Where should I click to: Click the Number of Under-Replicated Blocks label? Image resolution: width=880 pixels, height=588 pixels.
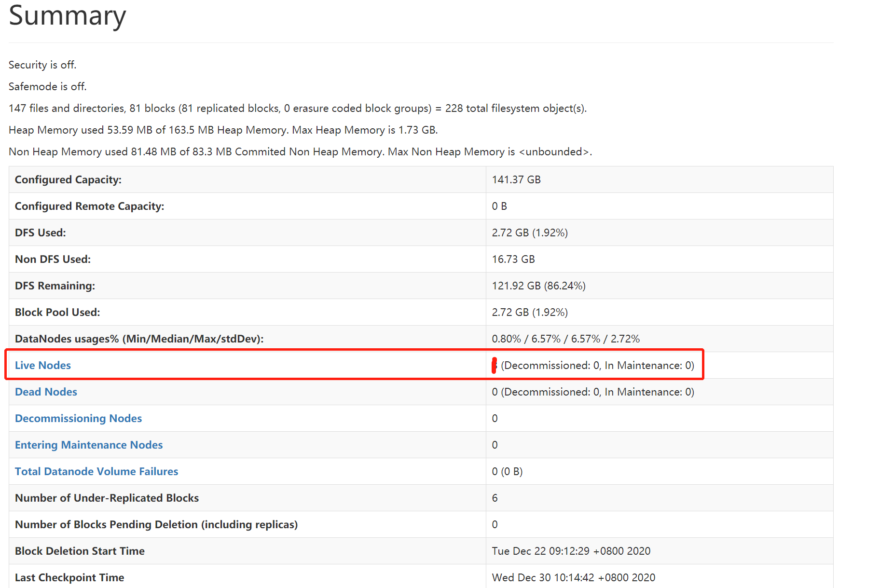(107, 498)
